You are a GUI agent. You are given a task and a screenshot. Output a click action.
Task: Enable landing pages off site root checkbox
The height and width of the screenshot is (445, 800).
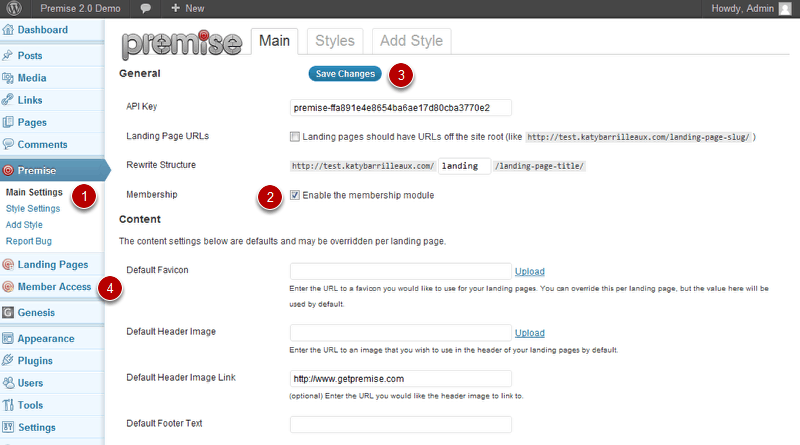tap(295, 137)
